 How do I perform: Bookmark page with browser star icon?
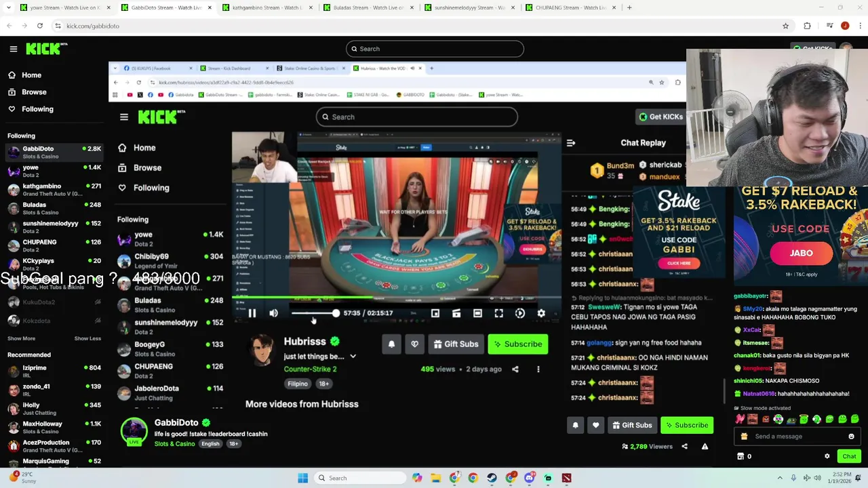coord(785,26)
